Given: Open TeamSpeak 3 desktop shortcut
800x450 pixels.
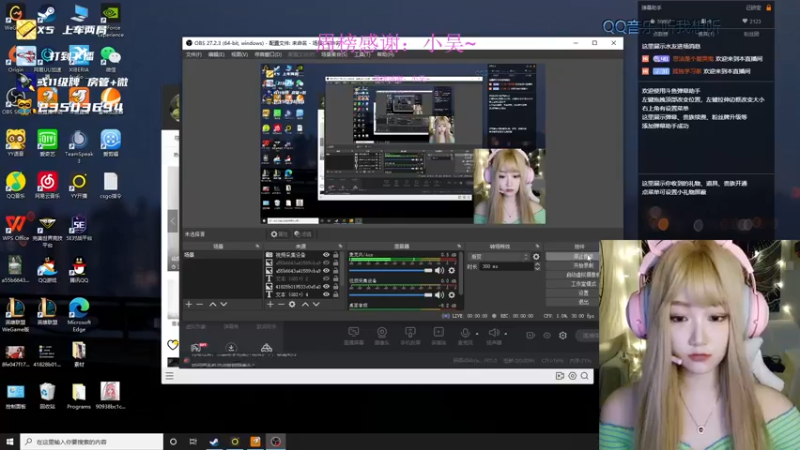Looking at the screenshot, I should (x=79, y=146).
